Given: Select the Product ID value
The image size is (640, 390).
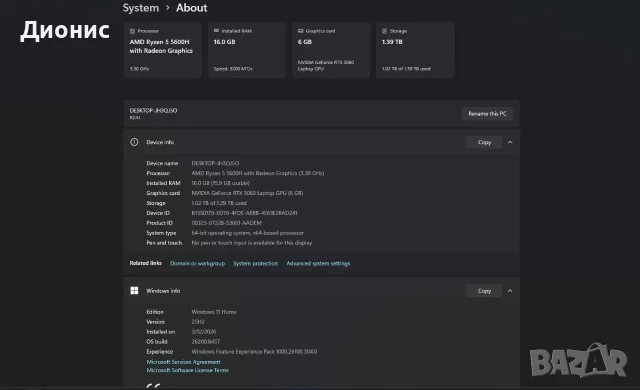Looking at the screenshot, I should pyautogui.click(x=227, y=223).
